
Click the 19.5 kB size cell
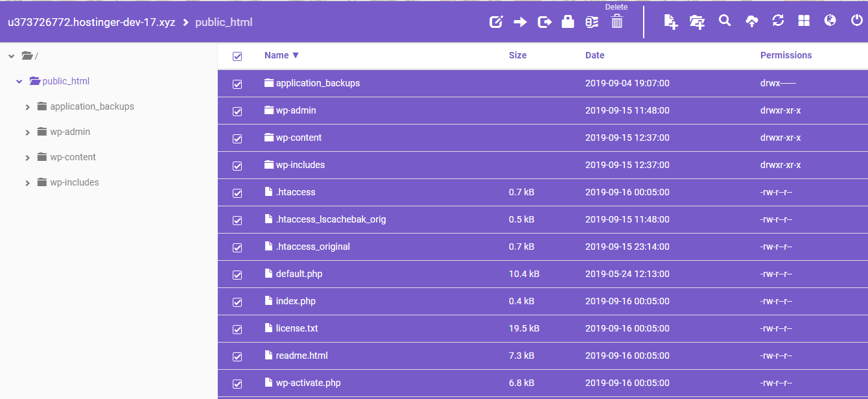524,328
